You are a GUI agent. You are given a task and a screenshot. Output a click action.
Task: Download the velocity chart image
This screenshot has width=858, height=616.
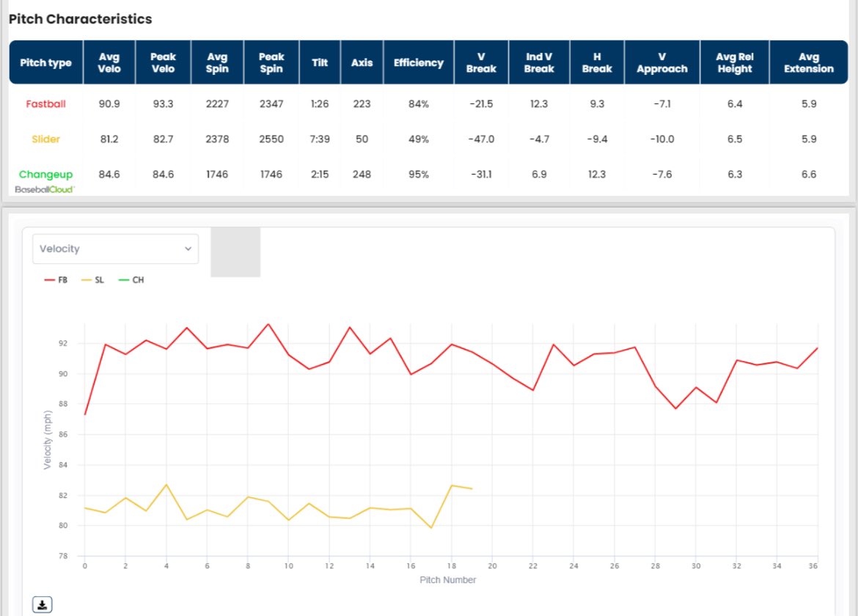coord(42,604)
